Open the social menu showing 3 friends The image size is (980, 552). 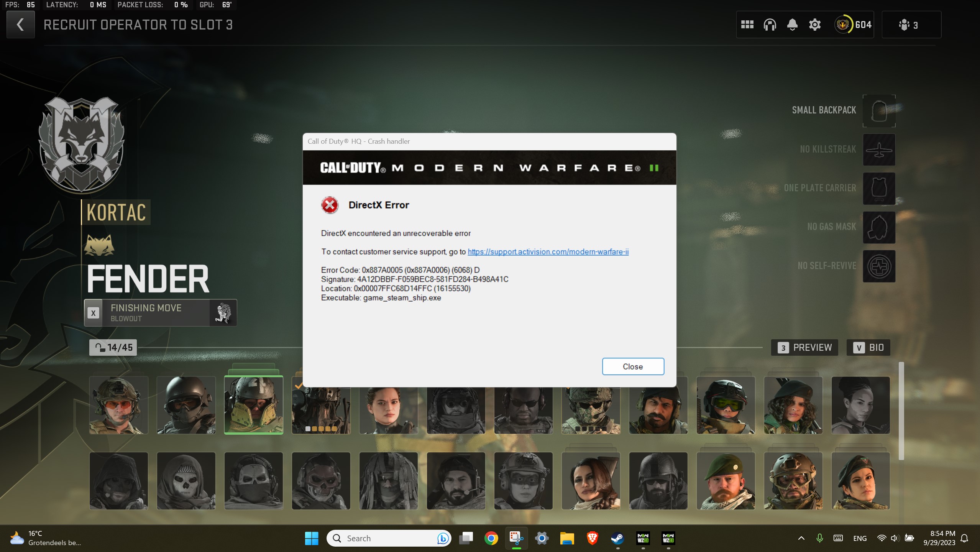pos(911,25)
